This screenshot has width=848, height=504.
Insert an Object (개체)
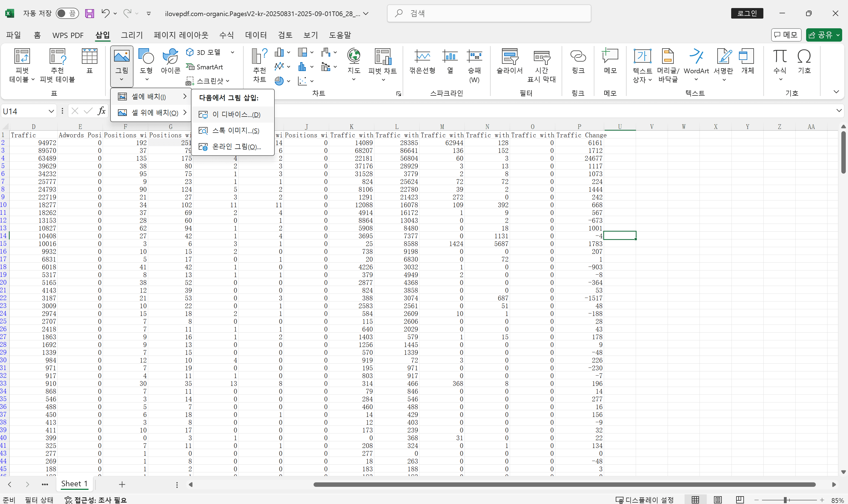pyautogui.click(x=747, y=61)
